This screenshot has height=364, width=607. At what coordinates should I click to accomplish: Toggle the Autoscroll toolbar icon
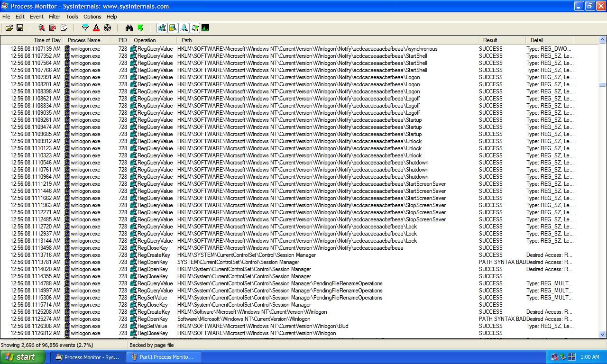(53, 28)
